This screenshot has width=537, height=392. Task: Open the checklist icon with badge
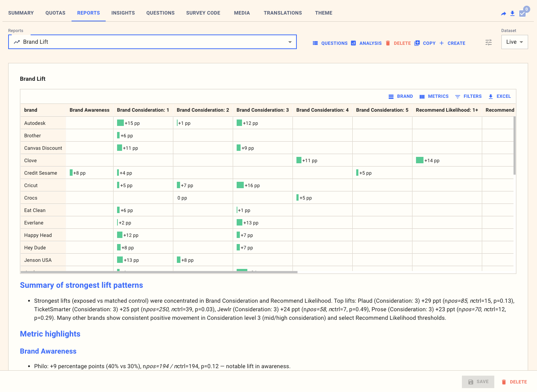pyautogui.click(x=523, y=13)
